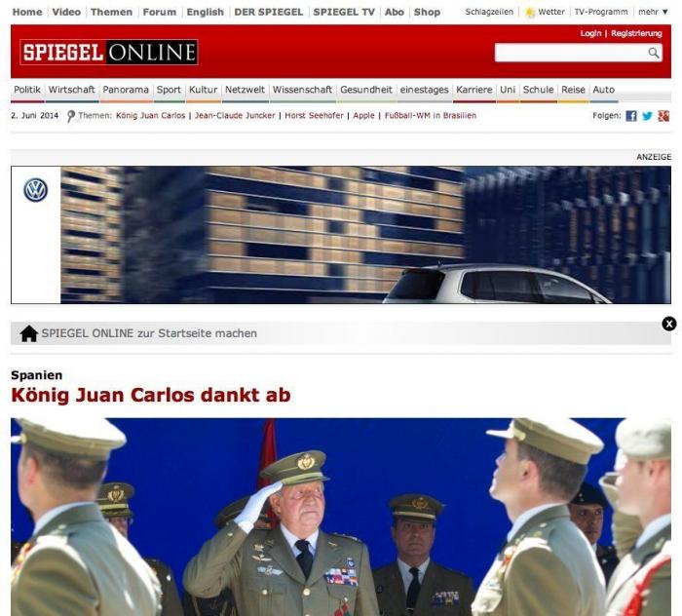Open the Video section
Image resolution: width=682 pixels, height=616 pixels.
pyautogui.click(x=66, y=12)
